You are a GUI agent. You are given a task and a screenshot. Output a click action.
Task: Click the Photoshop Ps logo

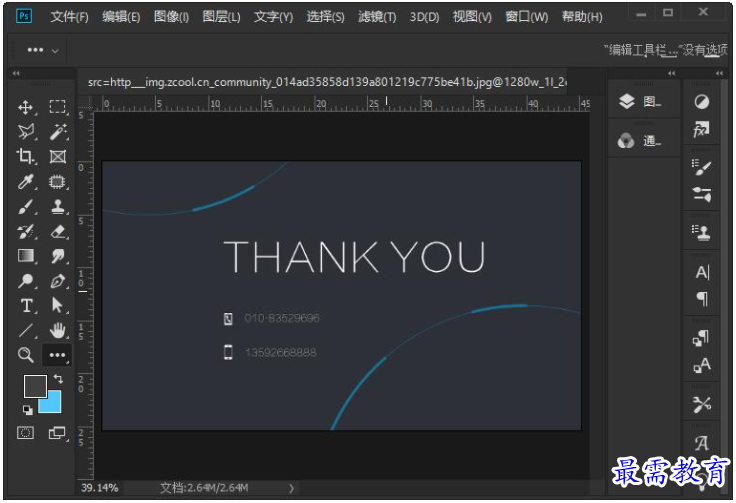(23, 16)
